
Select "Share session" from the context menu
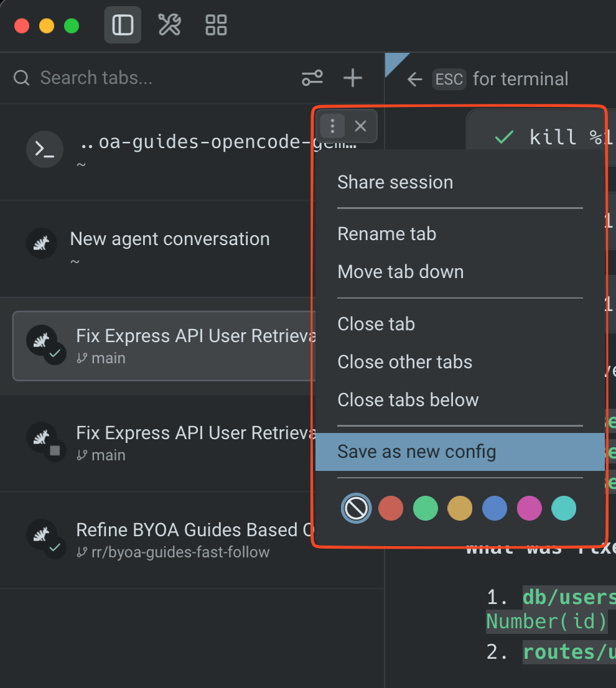tap(395, 182)
